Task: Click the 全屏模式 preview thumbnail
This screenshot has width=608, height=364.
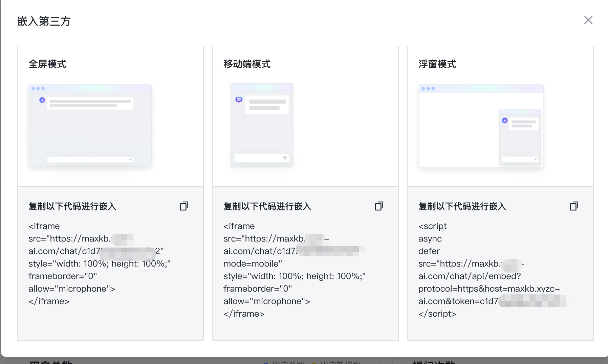Action: (x=90, y=125)
